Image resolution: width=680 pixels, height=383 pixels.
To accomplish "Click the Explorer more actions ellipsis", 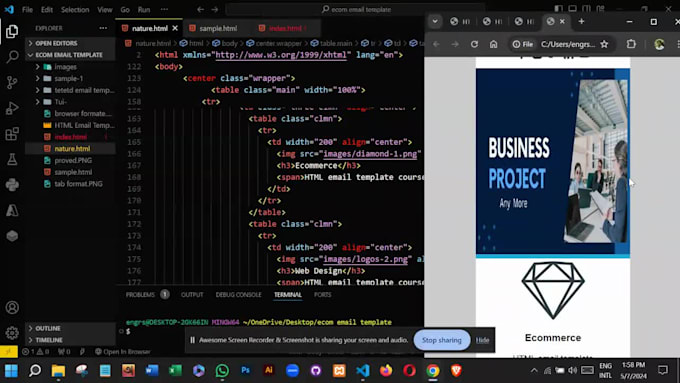I will click(103, 28).
